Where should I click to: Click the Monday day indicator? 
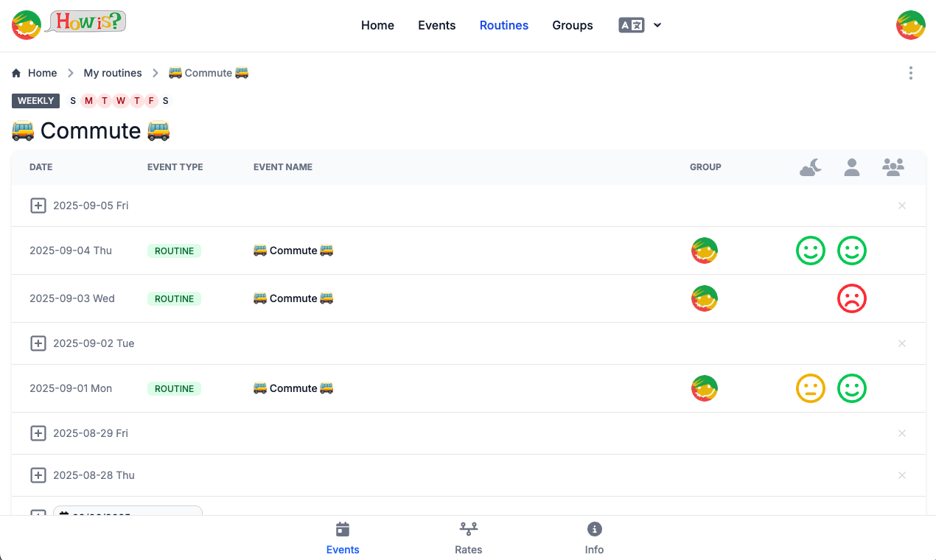click(88, 101)
